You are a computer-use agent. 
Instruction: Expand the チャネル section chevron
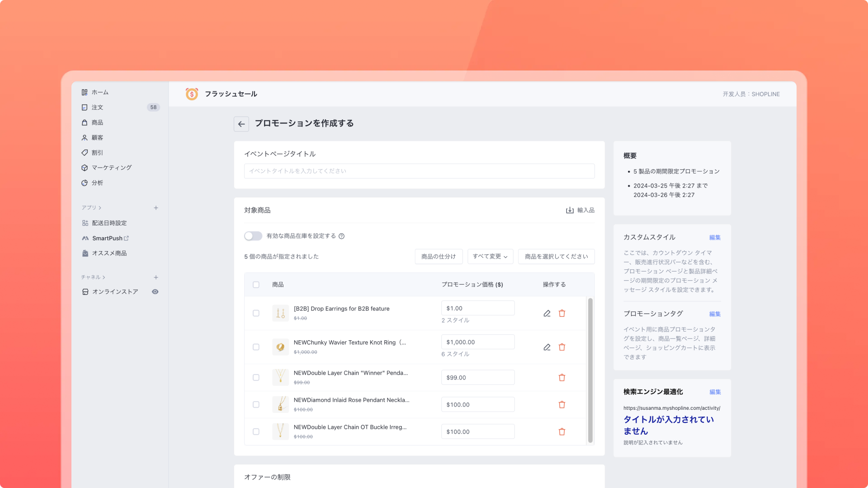(x=104, y=277)
